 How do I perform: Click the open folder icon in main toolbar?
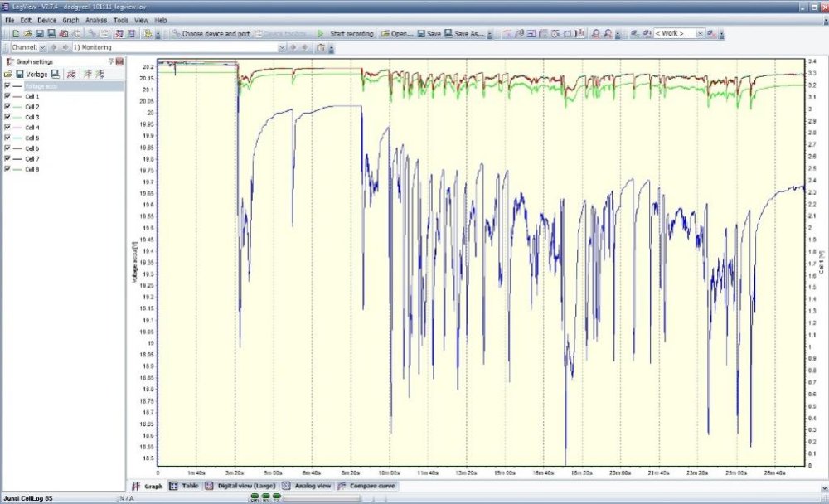tap(27, 34)
